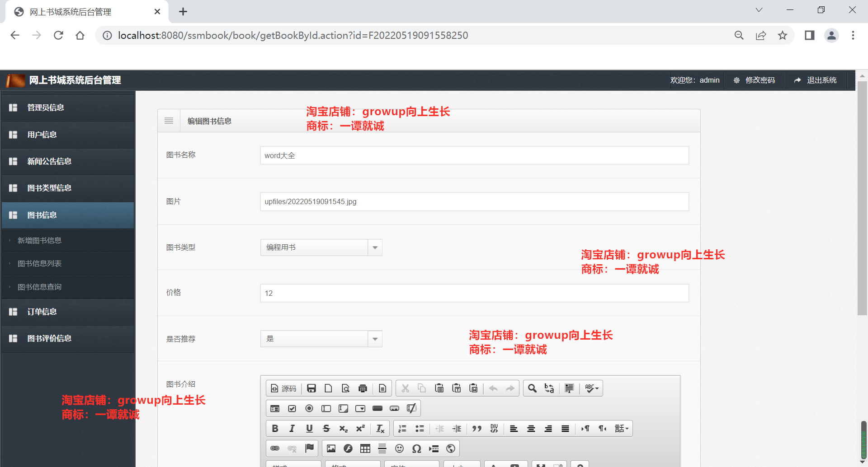Viewport: 868px width, 467px height.
Task: Click the Insert Link chain icon
Action: click(275, 448)
